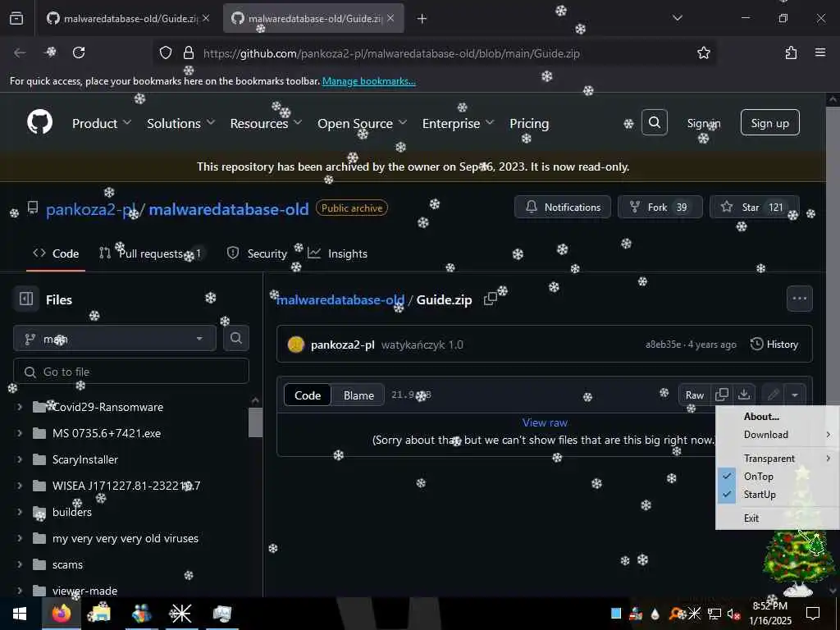Open the viewer-made folder row

pyautogui.click(x=131, y=591)
